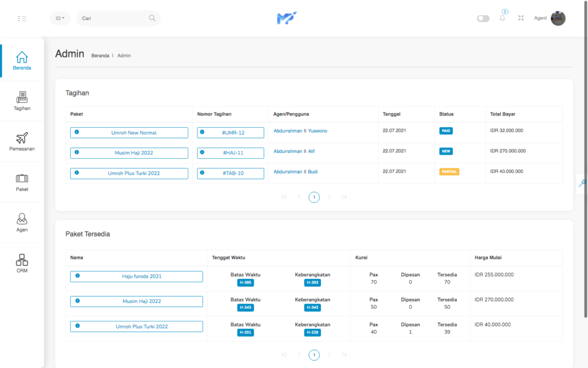Select page 1 in Paket Tersedia pagination

coord(314,355)
